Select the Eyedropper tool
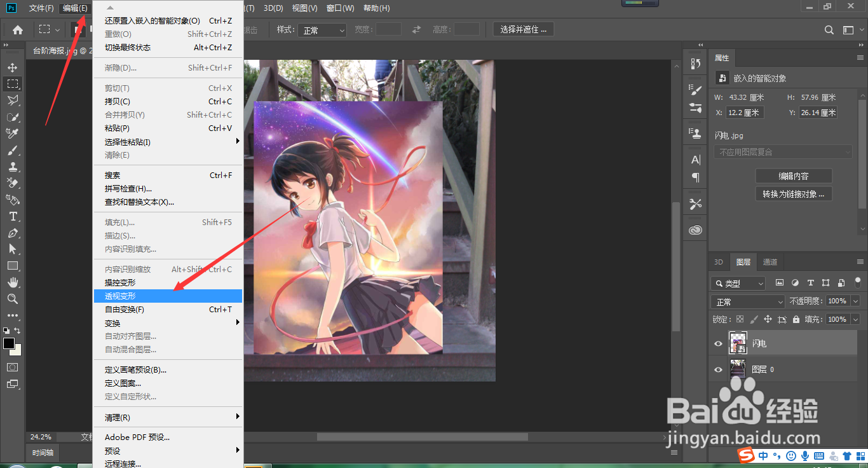Screen dimensions: 868x468 [13, 134]
